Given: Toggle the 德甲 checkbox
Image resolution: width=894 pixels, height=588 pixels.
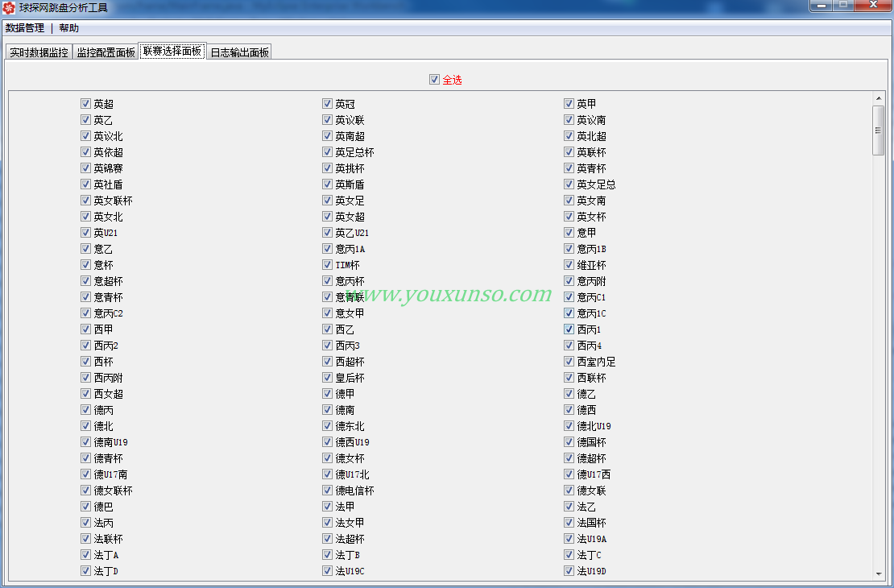Looking at the screenshot, I should (x=328, y=394).
